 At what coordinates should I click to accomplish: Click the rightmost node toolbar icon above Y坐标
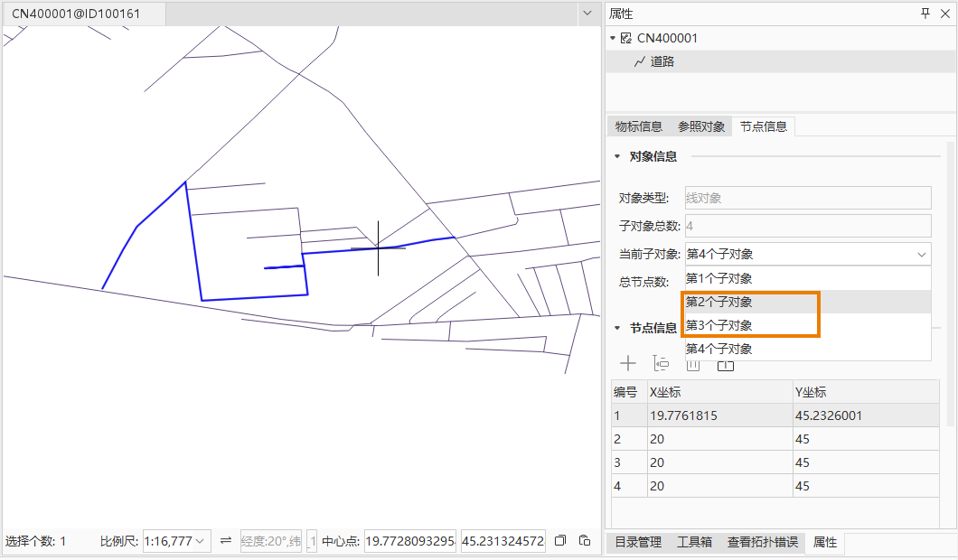726,365
